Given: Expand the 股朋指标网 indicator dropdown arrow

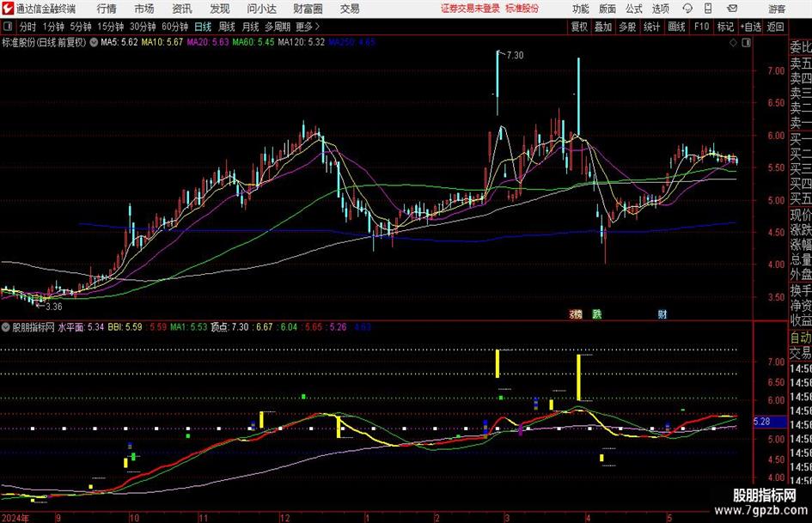Looking at the screenshot, I should (6, 327).
